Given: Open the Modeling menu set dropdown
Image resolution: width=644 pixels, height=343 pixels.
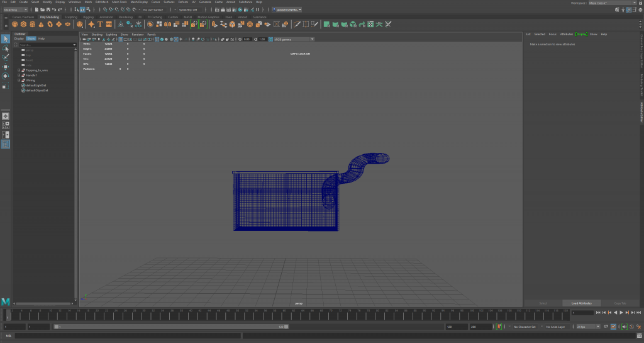Looking at the screenshot, I should tap(15, 10).
